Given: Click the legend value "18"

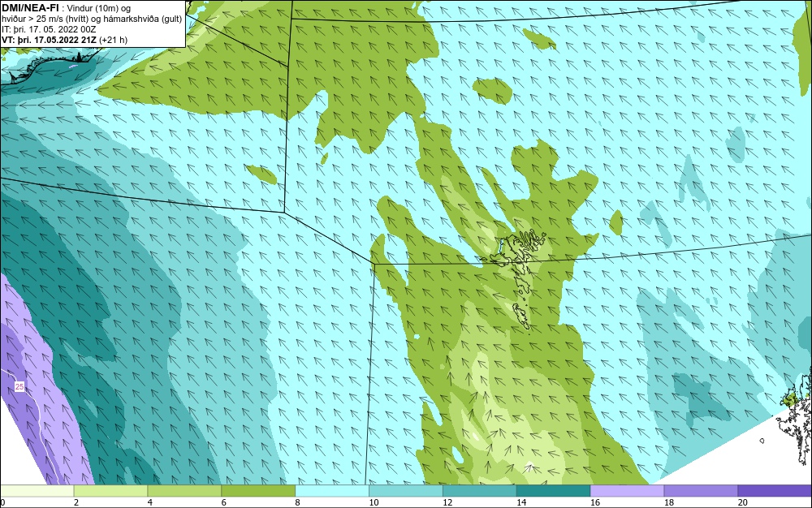Looking at the screenshot, I should 669,502.
